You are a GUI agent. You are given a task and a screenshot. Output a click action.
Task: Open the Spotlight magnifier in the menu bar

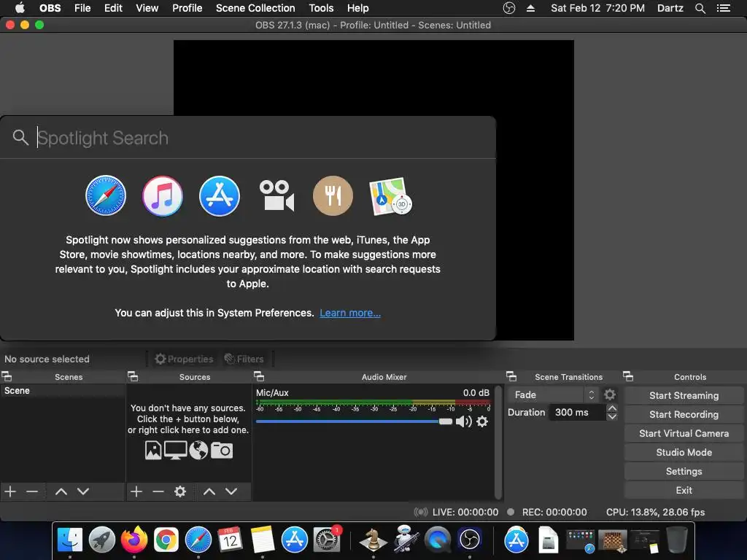pyautogui.click(x=700, y=8)
